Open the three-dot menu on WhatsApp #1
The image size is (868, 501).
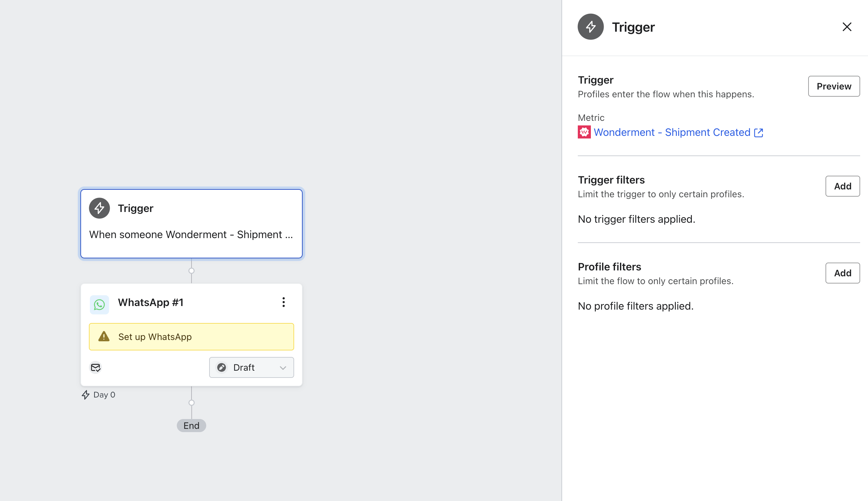pyautogui.click(x=283, y=302)
